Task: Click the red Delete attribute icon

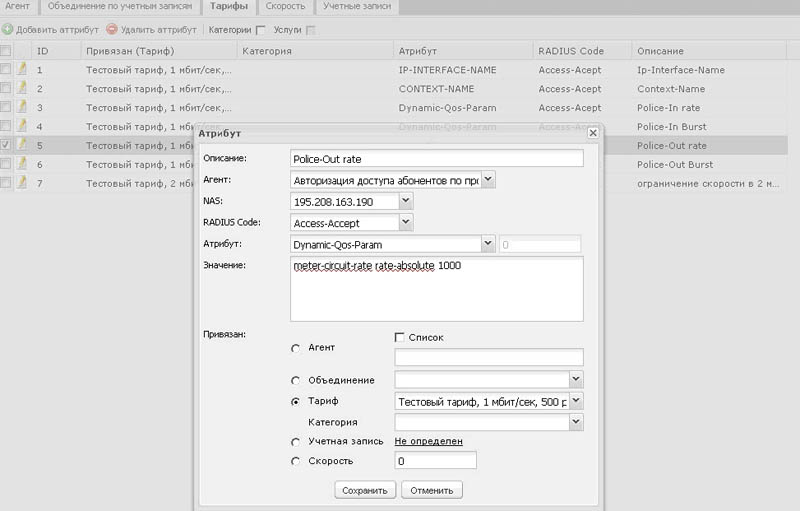Action: click(x=112, y=30)
